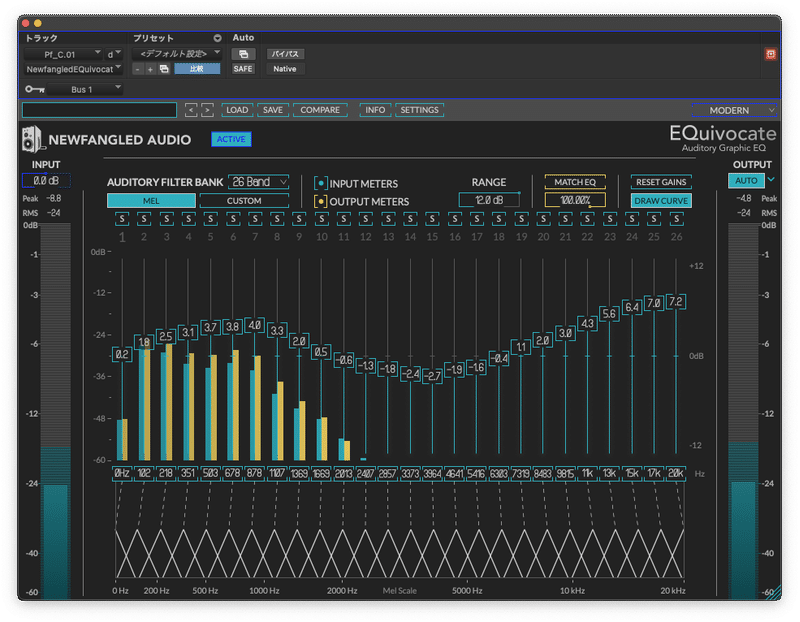Viewport: 800px width, 622px height.
Task: Open the 26 Band filter bank dropdown
Action: (259, 182)
